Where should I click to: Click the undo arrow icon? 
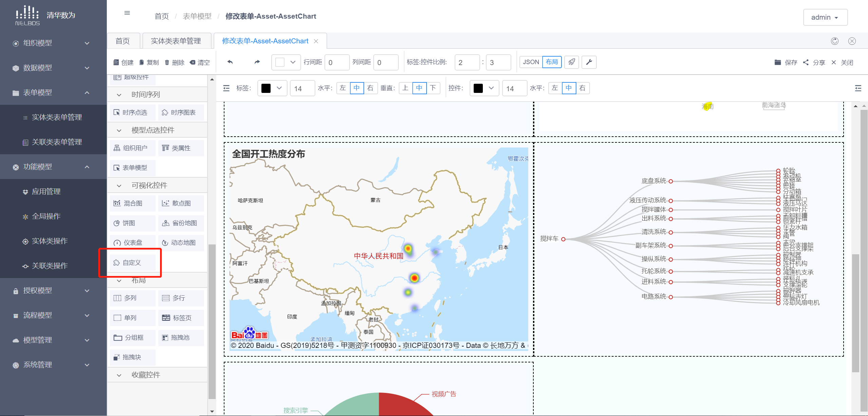[x=230, y=62]
